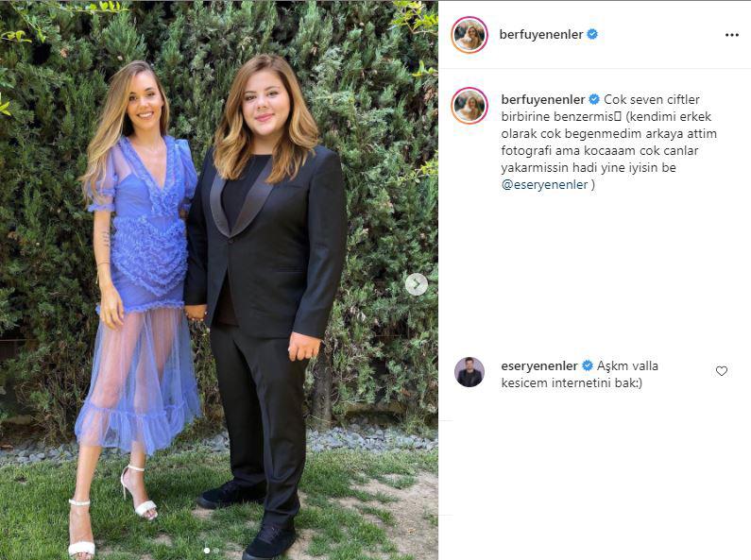
Task: Click the caption text starting Cok seven ciftler
Action: point(608,143)
